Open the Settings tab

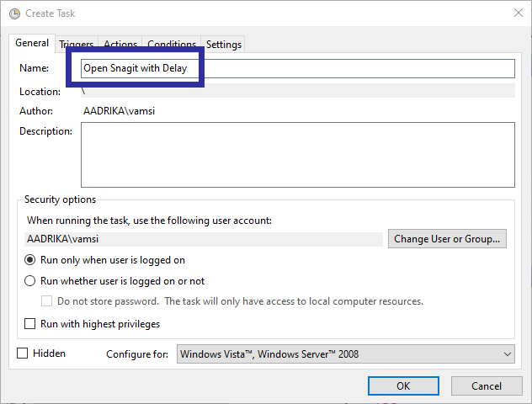click(x=224, y=45)
